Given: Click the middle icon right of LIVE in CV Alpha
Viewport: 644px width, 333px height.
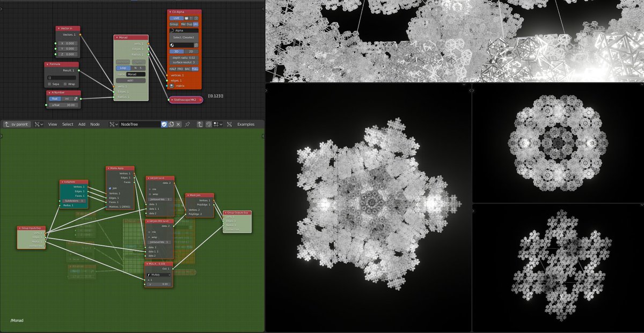Looking at the screenshot, I should (x=191, y=18).
